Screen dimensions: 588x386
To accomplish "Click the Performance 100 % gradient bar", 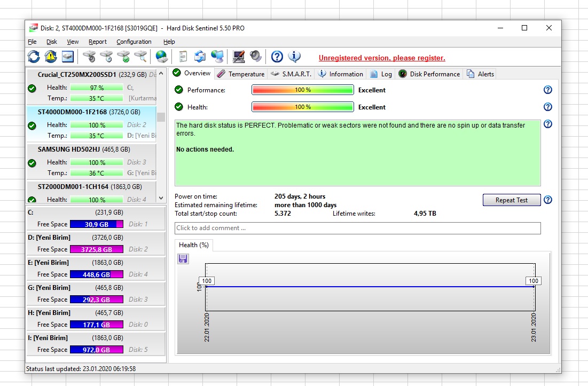I will (303, 90).
